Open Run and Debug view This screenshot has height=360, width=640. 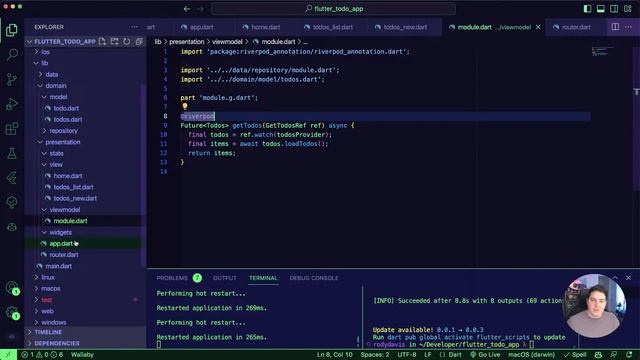(11, 104)
